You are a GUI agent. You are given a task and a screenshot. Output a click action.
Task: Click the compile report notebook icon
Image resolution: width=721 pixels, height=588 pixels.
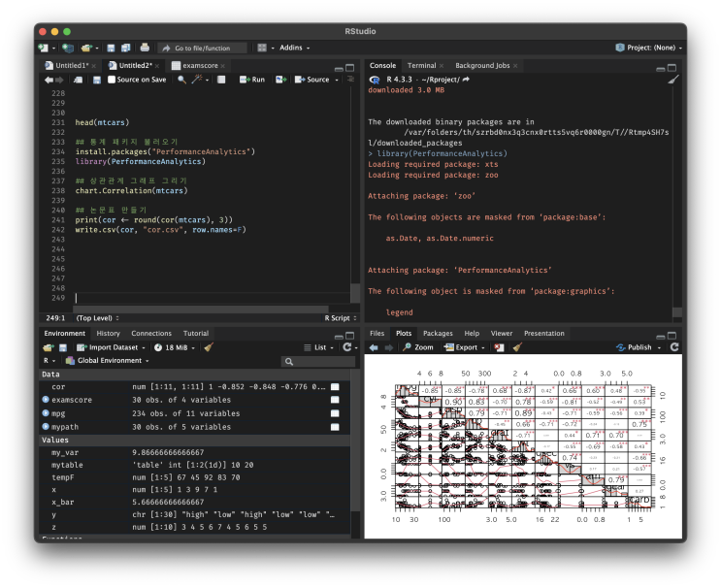tap(221, 80)
